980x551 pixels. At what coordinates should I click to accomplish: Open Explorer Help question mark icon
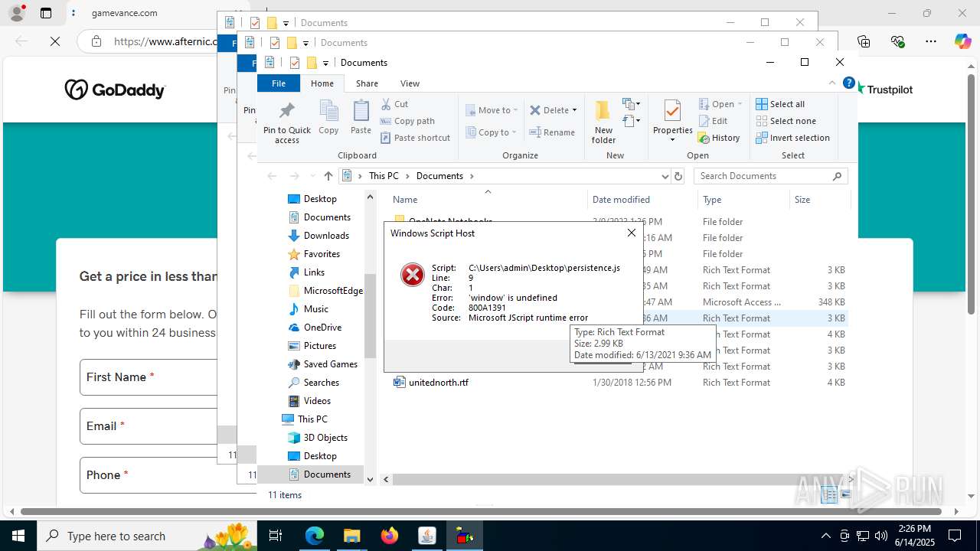[848, 83]
